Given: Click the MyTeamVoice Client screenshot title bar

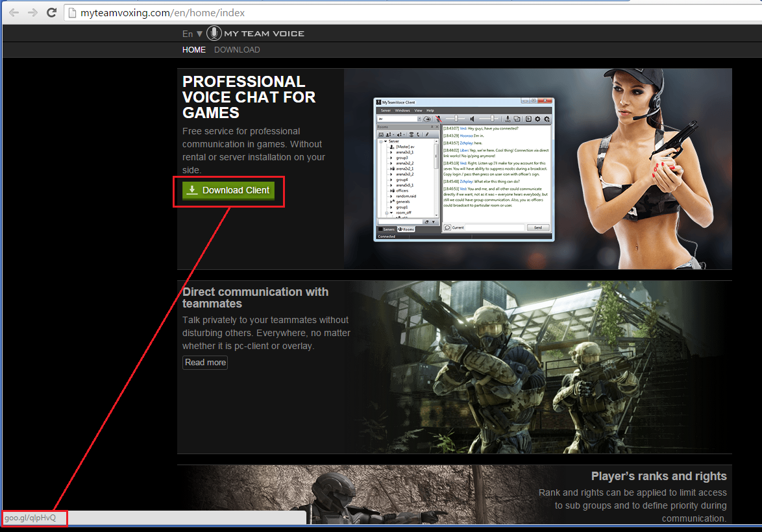Looking at the screenshot, I should tap(464, 102).
